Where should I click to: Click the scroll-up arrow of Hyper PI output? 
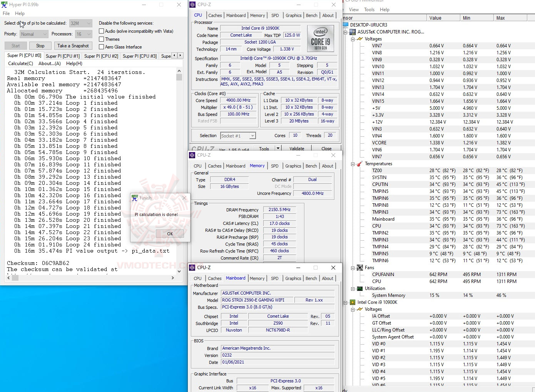[179, 71]
